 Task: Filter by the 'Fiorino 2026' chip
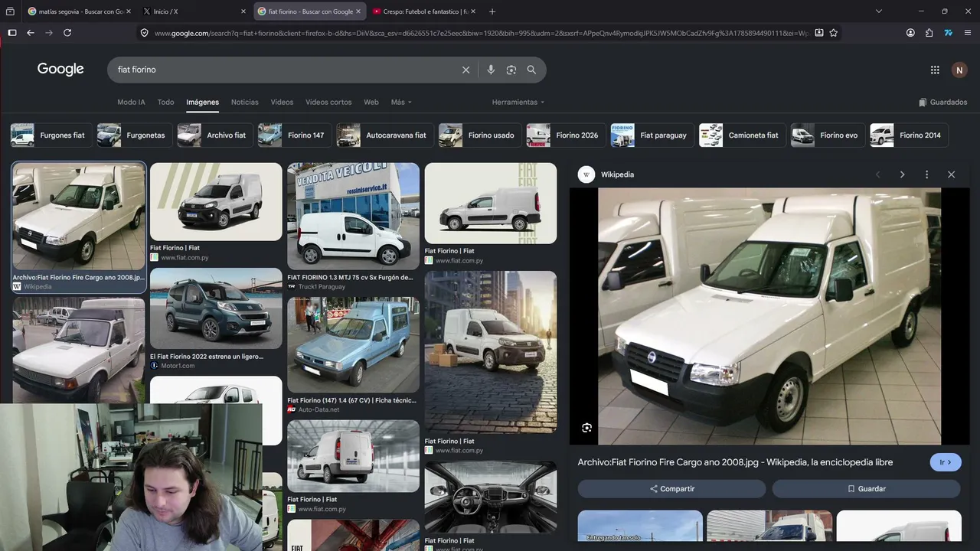tap(566, 135)
